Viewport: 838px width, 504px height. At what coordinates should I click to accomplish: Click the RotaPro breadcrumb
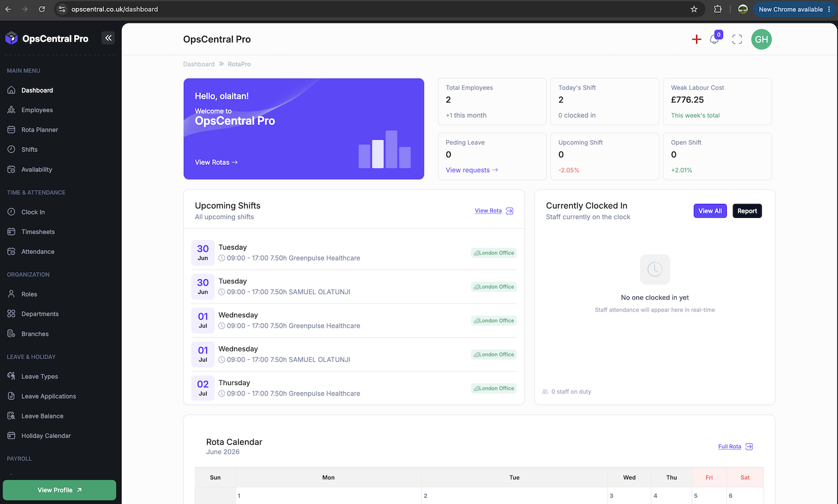(239, 64)
